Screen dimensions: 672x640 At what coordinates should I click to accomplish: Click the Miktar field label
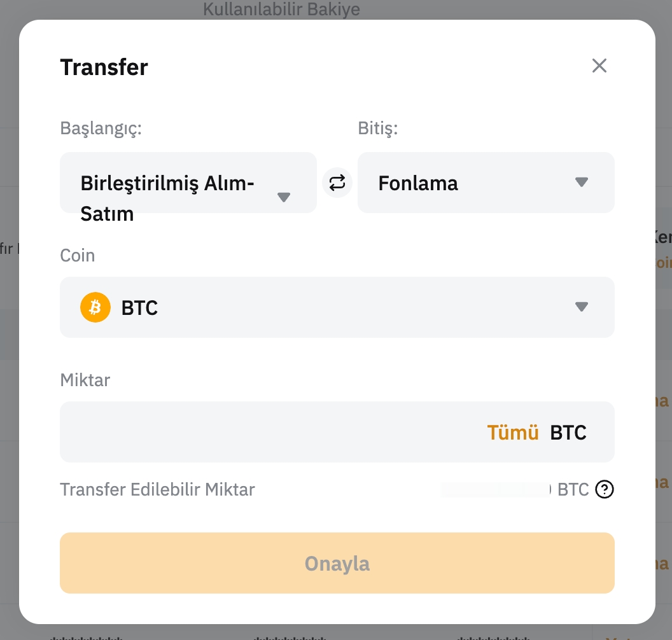pos(85,380)
